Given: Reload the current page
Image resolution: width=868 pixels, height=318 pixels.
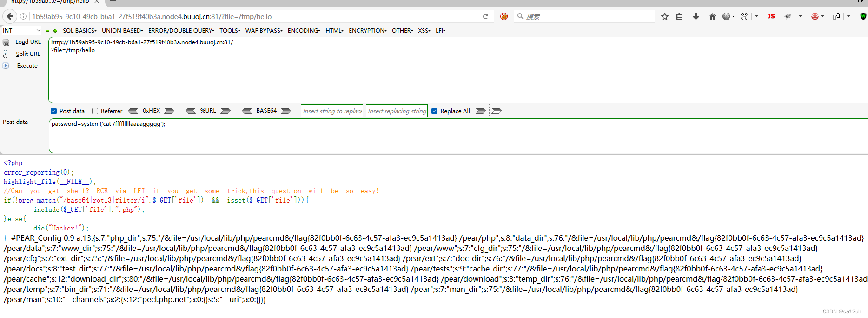Looking at the screenshot, I should [485, 16].
